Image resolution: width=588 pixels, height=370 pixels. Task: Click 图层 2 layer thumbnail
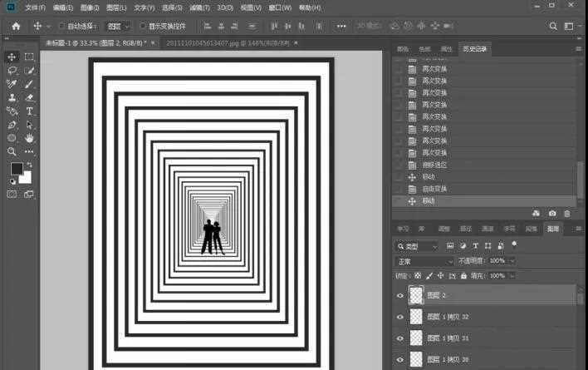416,295
